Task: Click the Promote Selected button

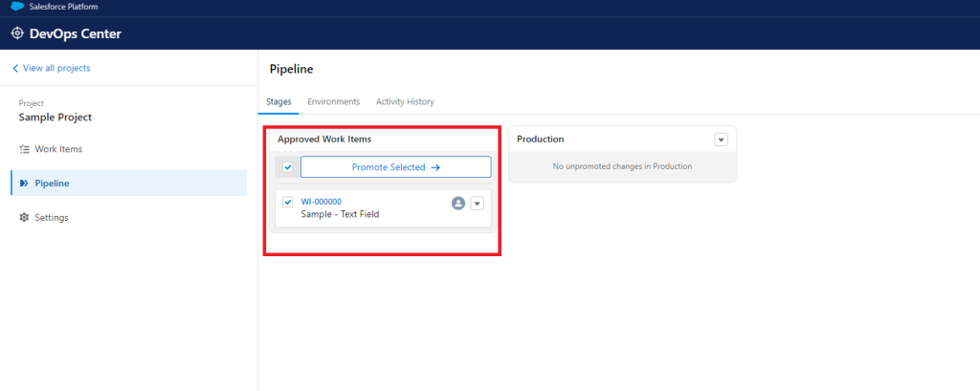Action: [395, 167]
